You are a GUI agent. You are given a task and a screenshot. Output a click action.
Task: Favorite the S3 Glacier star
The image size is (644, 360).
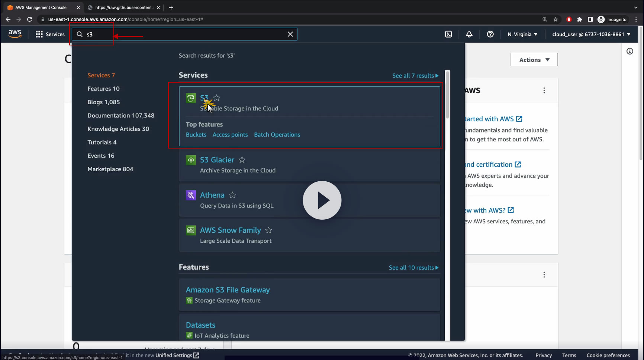tap(242, 160)
